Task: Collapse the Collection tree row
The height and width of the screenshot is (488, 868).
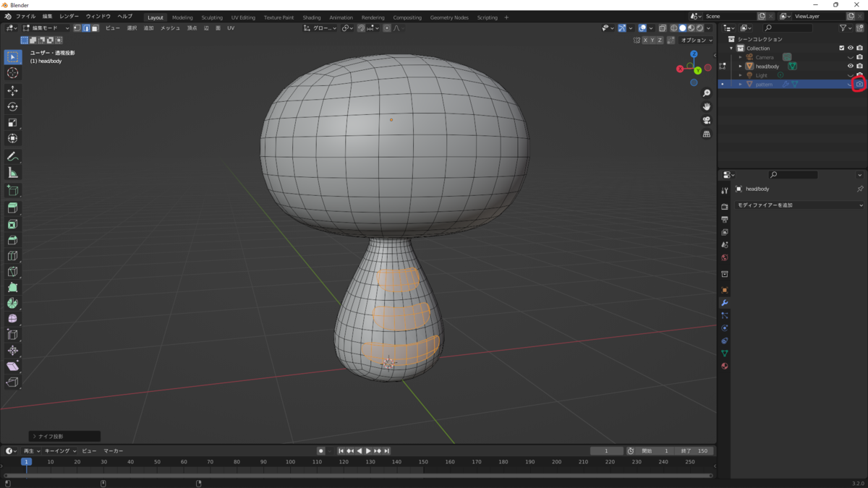Action: coord(731,48)
